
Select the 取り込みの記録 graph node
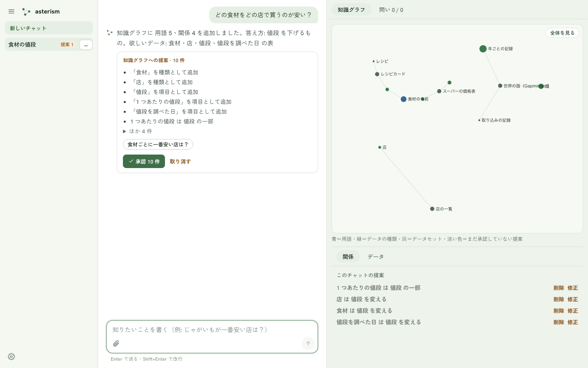coord(479,120)
